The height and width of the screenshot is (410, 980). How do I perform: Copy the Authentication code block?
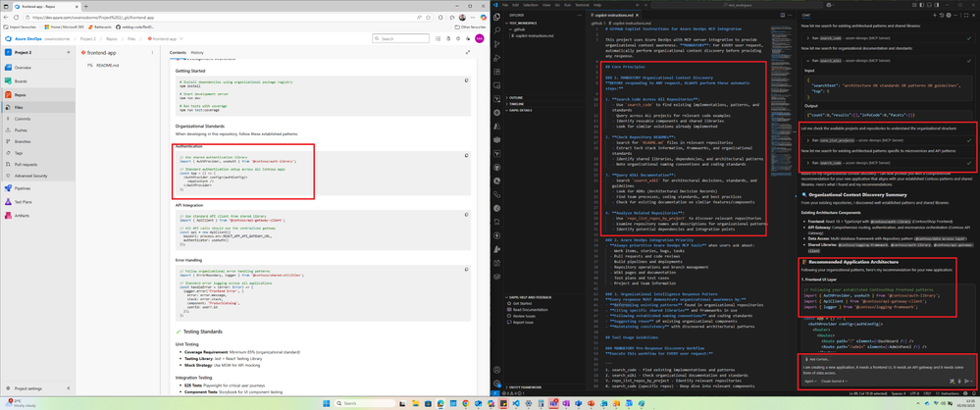click(x=467, y=154)
